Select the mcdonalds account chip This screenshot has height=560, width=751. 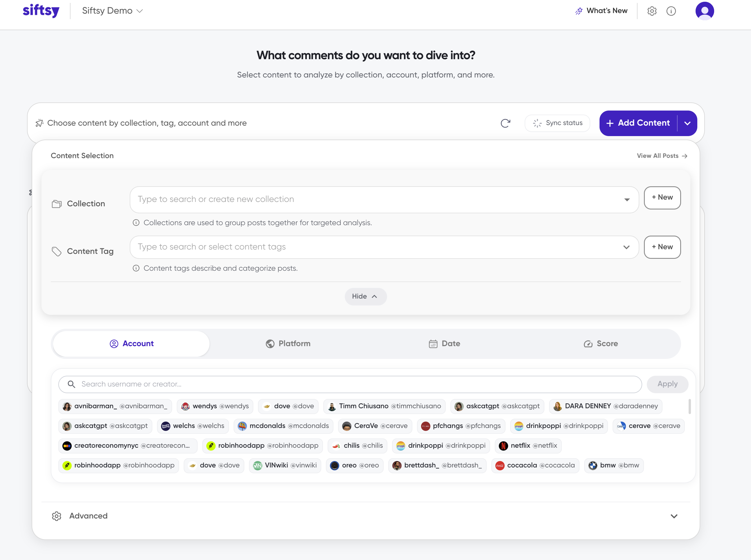(283, 426)
